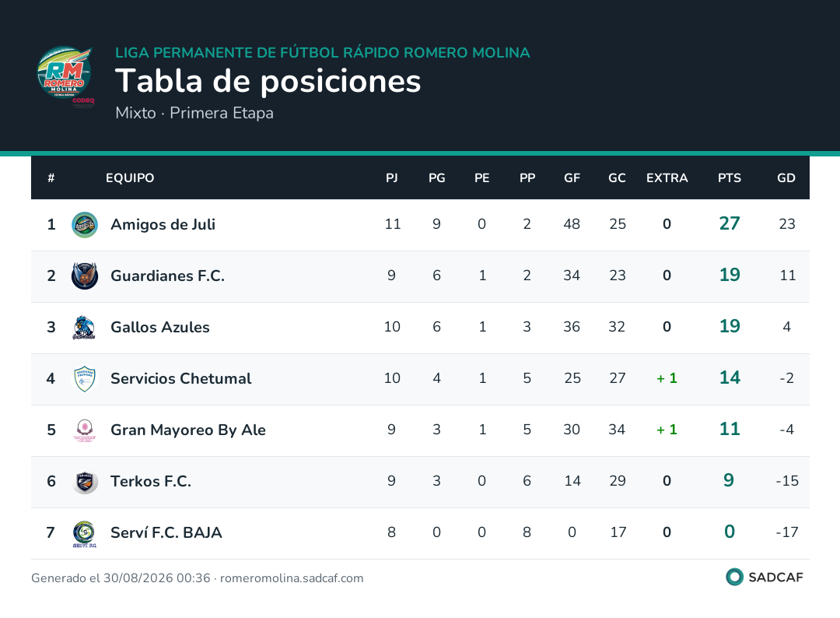Screen dimensions: 840x618
Task: Open the Amigos de Juli team name
Action: pyautogui.click(x=163, y=224)
